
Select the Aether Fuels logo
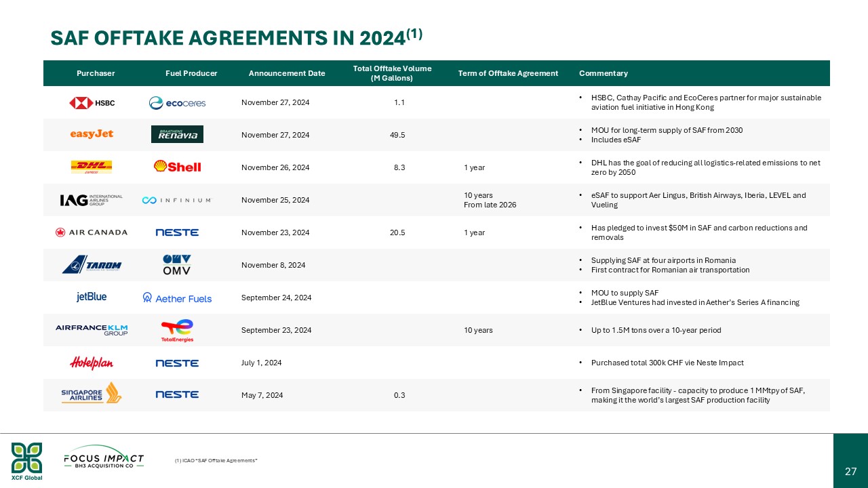177,298
